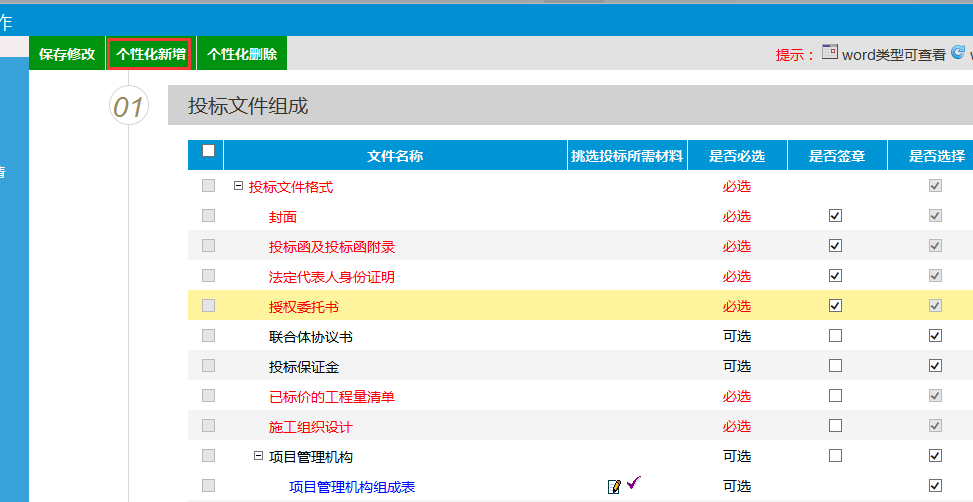Select the 施工组织设计 file name
This screenshot has height=502, width=973.
coord(311,427)
